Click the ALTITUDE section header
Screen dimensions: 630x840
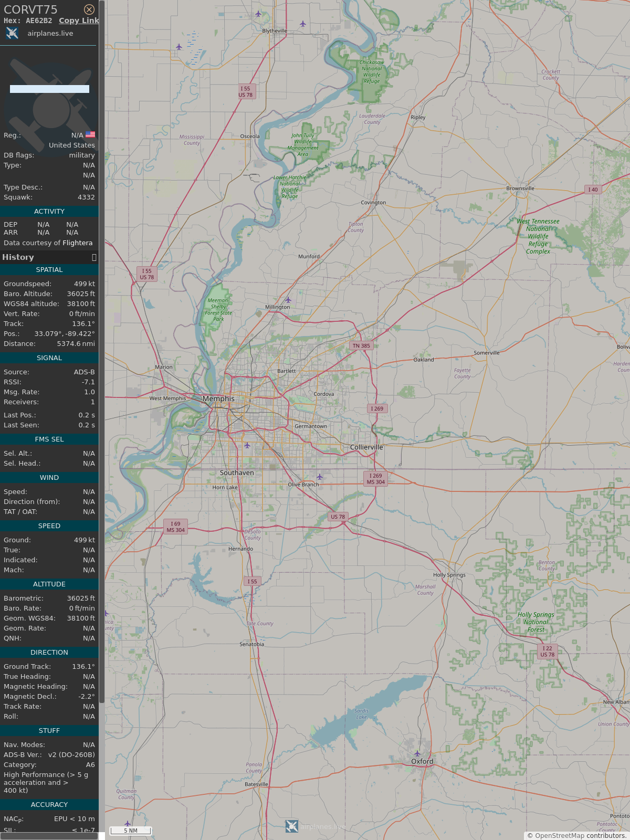point(49,584)
